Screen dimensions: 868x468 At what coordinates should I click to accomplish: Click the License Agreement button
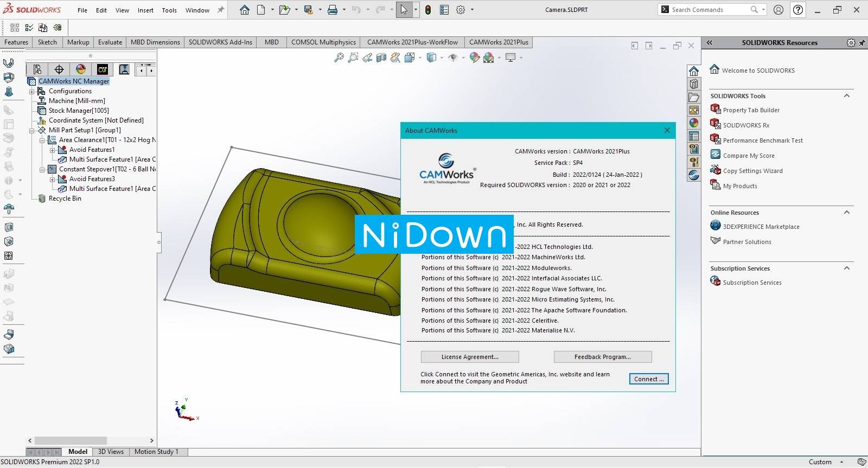[470, 357]
